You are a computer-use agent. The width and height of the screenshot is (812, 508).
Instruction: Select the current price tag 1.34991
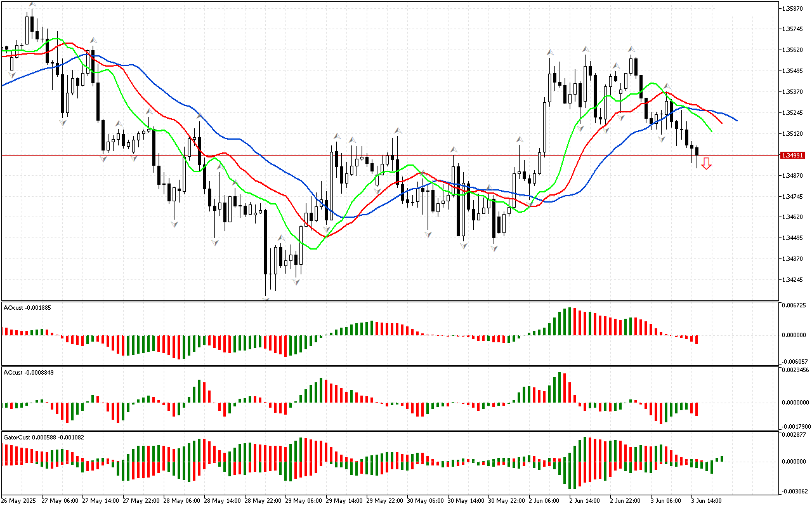point(793,155)
